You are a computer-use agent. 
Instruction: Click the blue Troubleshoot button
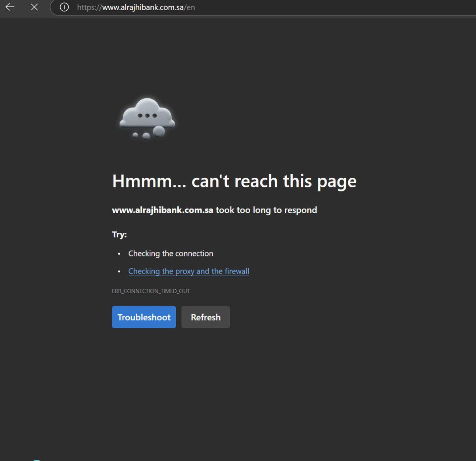point(144,317)
